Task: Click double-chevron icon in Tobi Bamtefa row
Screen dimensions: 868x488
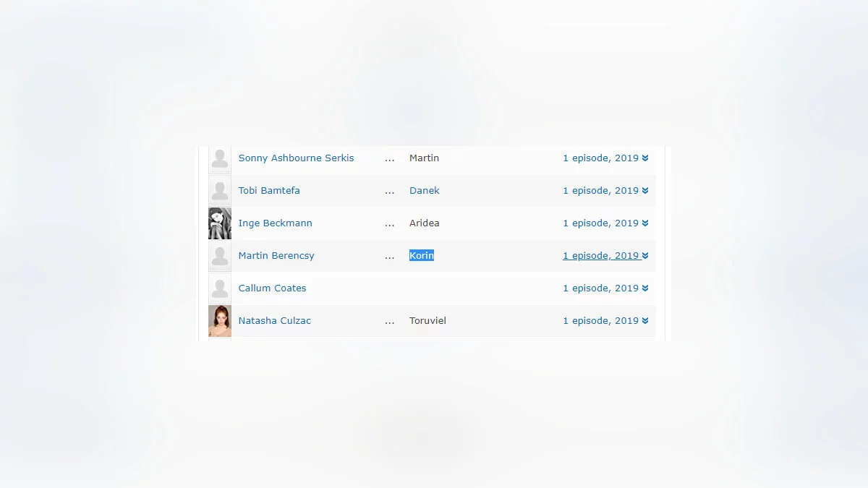Action: point(645,191)
